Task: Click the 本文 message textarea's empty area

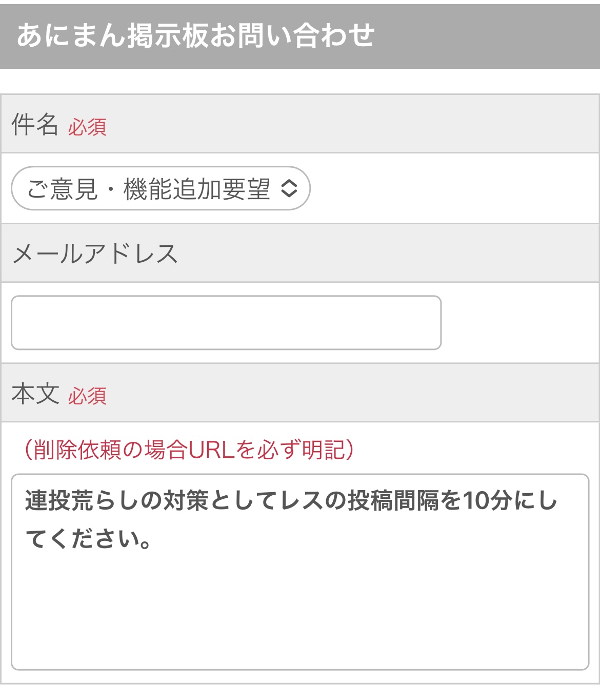Action: (x=299, y=611)
